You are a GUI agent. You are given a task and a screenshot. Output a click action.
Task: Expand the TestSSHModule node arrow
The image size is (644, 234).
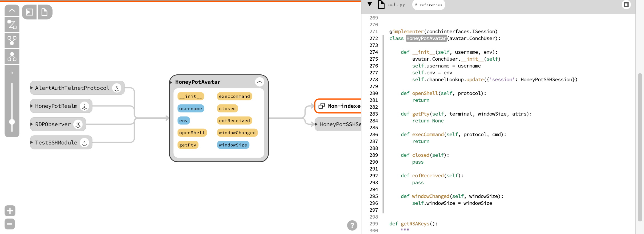pyautogui.click(x=32, y=142)
